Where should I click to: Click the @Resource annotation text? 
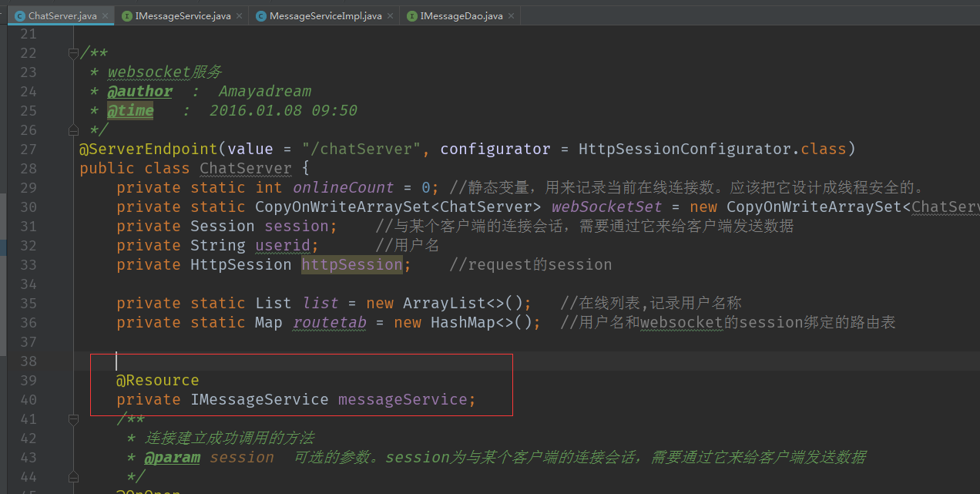point(157,379)
